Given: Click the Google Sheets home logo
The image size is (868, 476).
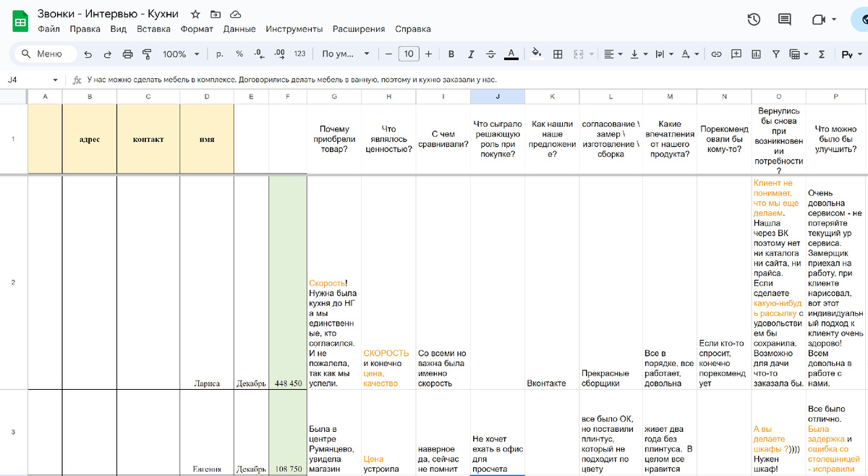Looking at the screenshot, I should coord(20,21).
